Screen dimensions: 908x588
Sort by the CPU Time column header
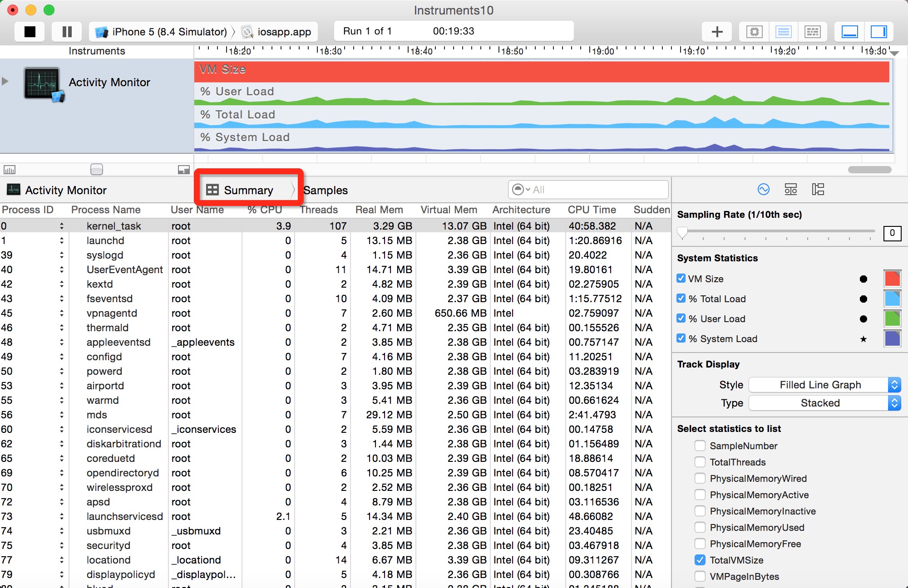click(592, 210)
